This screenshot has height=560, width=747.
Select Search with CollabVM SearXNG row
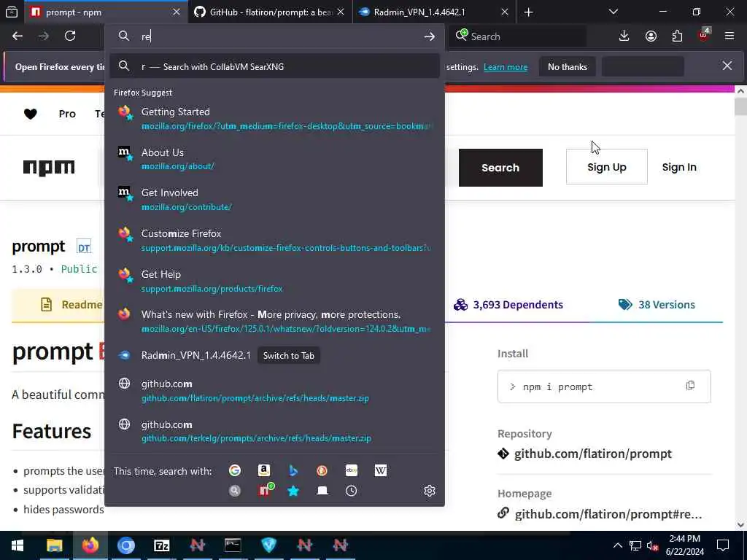(275, 66)
